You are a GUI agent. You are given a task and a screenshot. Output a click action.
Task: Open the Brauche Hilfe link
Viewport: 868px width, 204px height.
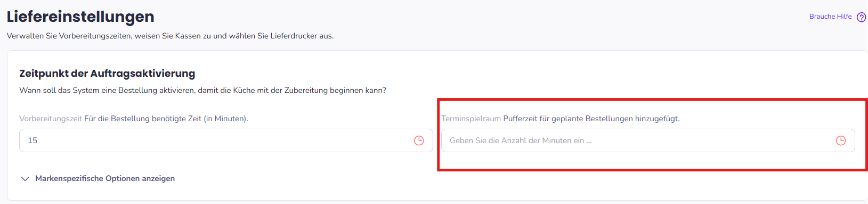(x=830, y=17)
